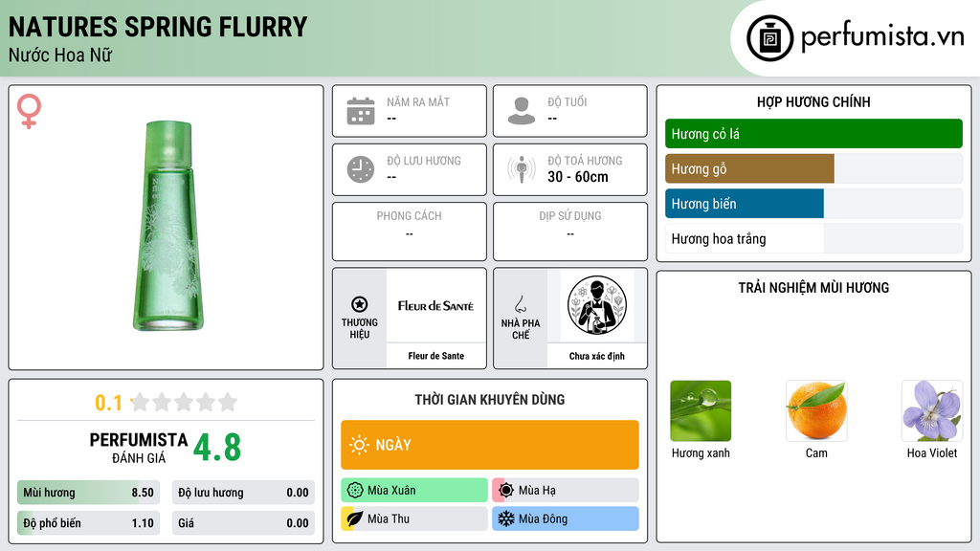Click the perfumista.vn site name
This screenshot has height=551, width=980.
coord(882,37)
